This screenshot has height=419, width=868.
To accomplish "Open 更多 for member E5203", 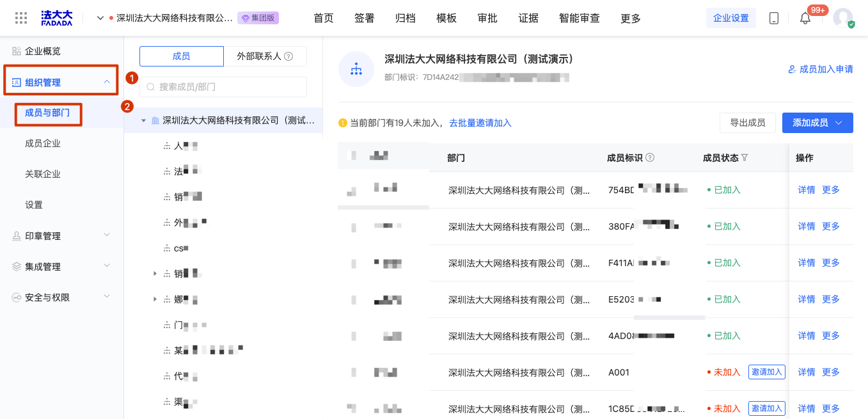I will (x=831, y=299).
